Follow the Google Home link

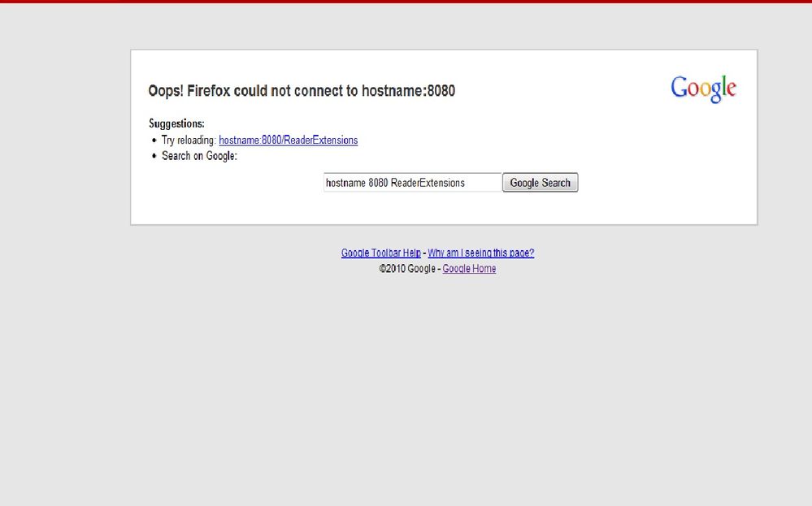(x=469, y=269)
